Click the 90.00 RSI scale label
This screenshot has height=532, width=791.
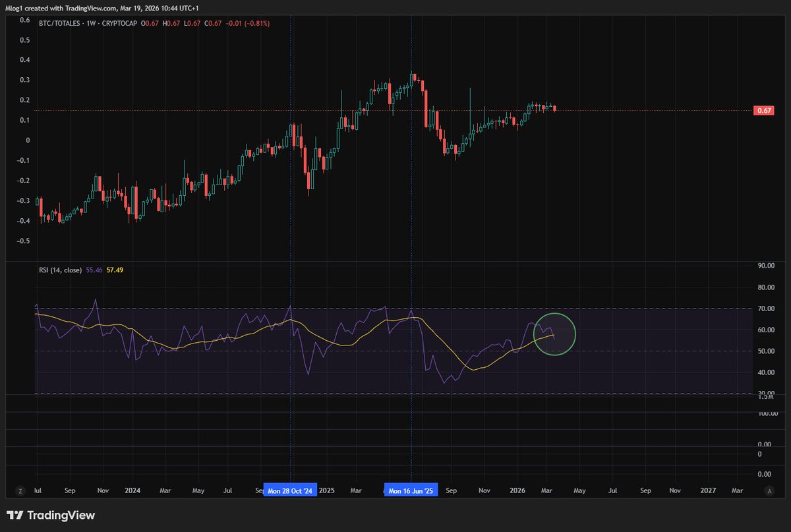766,266
